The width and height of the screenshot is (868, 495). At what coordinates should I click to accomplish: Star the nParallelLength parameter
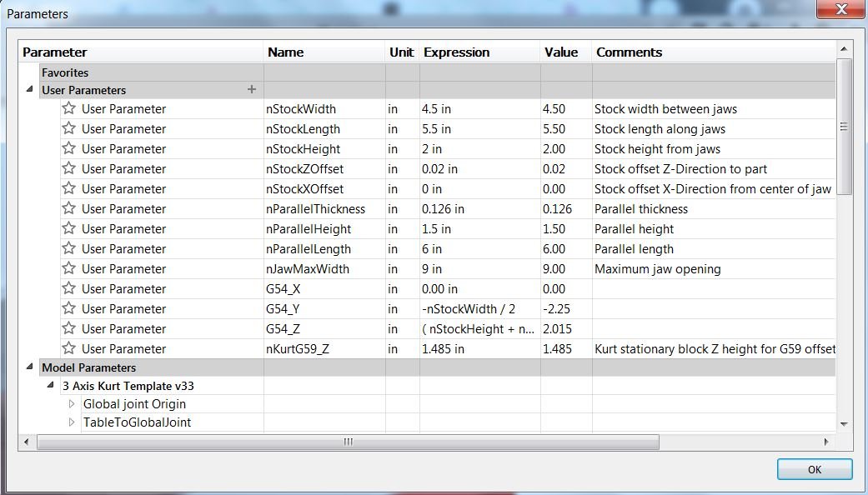coord(68,247)
